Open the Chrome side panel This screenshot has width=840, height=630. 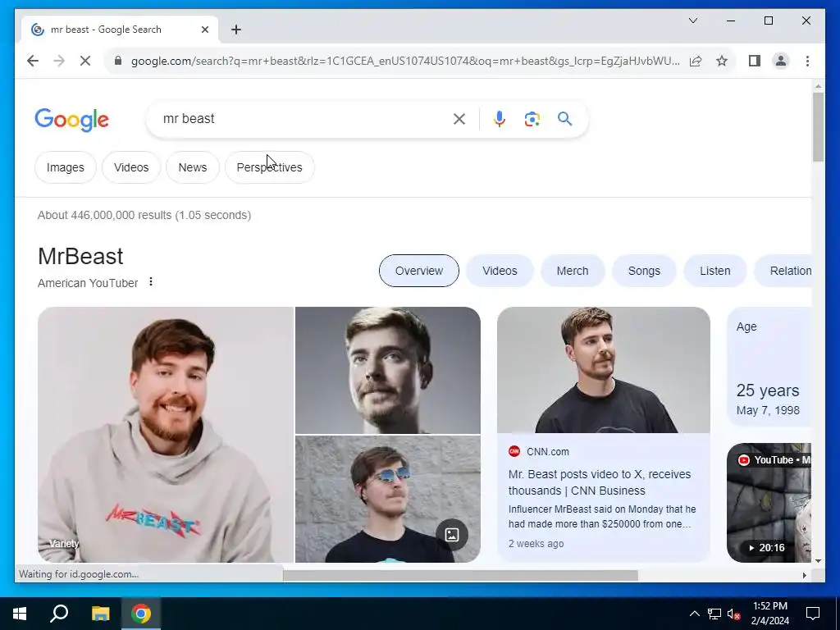coord(755,61)
